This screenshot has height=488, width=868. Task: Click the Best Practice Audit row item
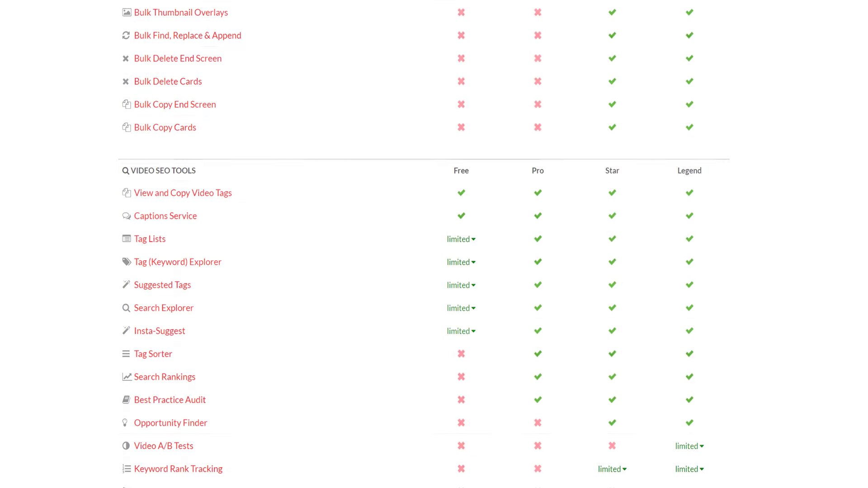tap(170, 399)
